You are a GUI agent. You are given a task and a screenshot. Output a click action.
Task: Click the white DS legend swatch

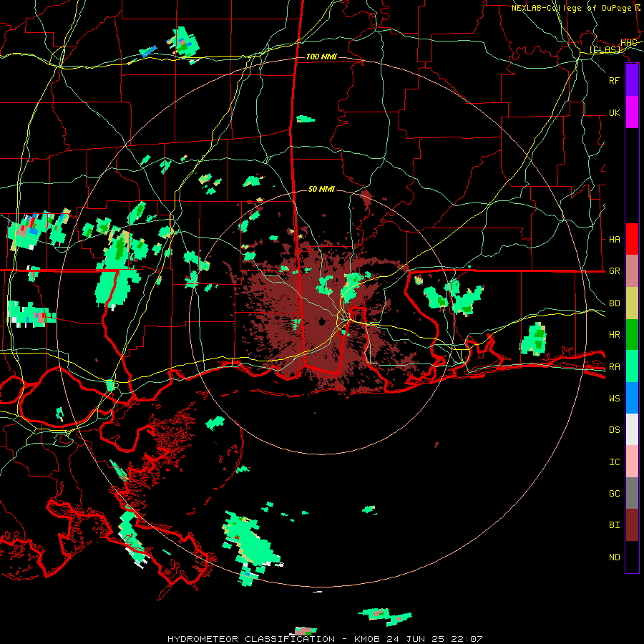click(x=632, y=429)
